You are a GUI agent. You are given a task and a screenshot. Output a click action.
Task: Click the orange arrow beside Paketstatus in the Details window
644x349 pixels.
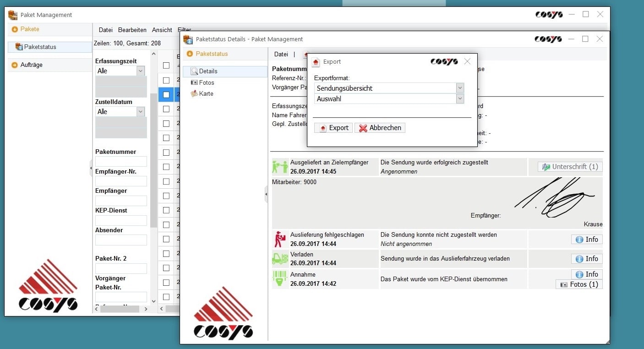click(x=190, y=54)
